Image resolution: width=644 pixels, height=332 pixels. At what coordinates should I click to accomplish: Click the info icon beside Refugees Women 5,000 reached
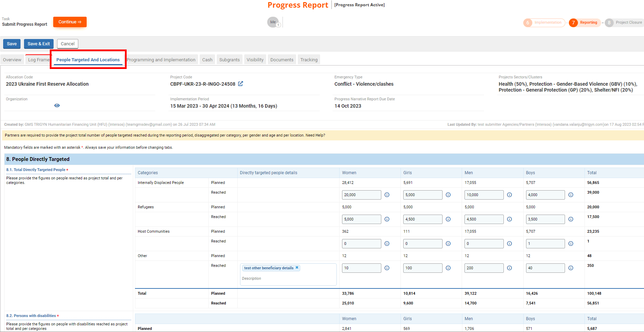coord(387,219)
